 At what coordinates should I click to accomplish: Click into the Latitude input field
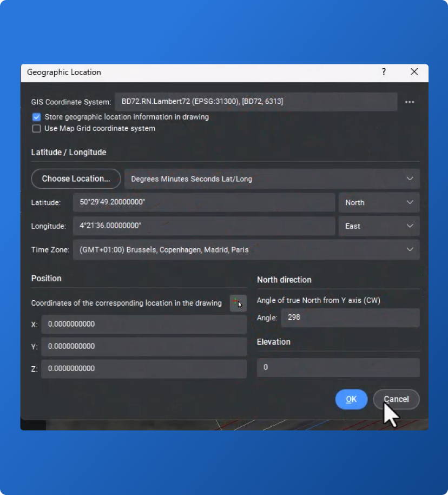click(x=203, y=202)
